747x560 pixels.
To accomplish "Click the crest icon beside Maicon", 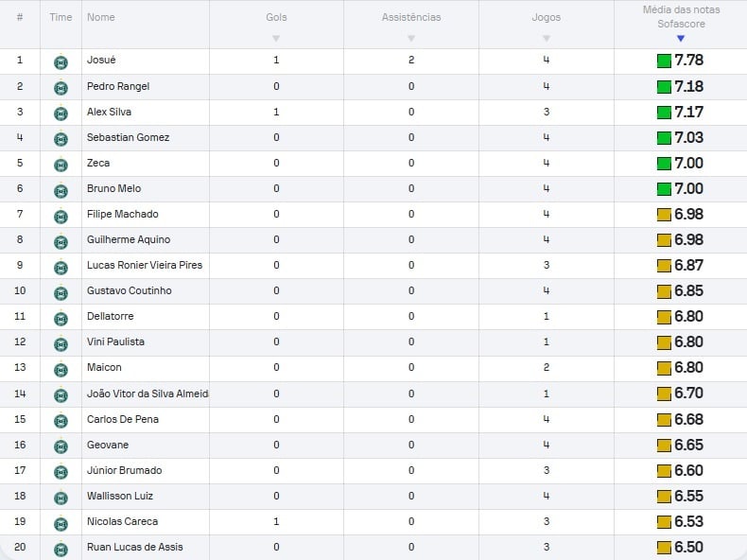I will coord(61,369).
